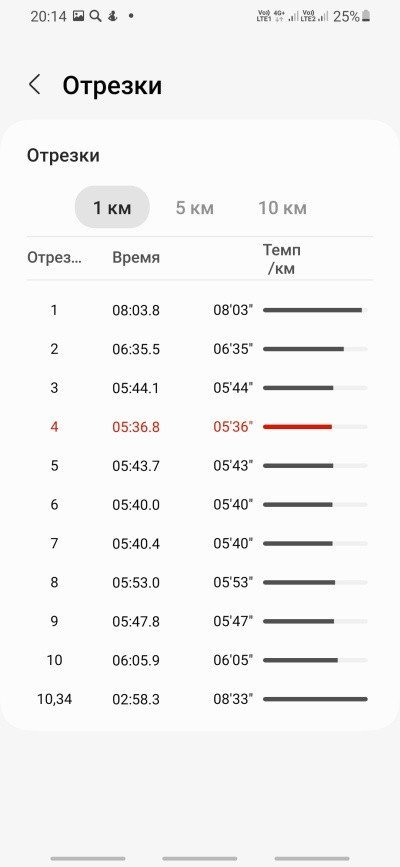Tap the Время column header
The width and height of the screenshot is (400, 867).
(136, 258)
